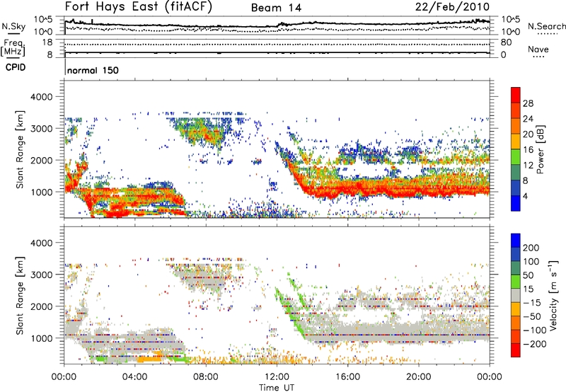
Task: Click the "18" frequency axis tick label
Action: pyautogui.click(x=47, y=42)
